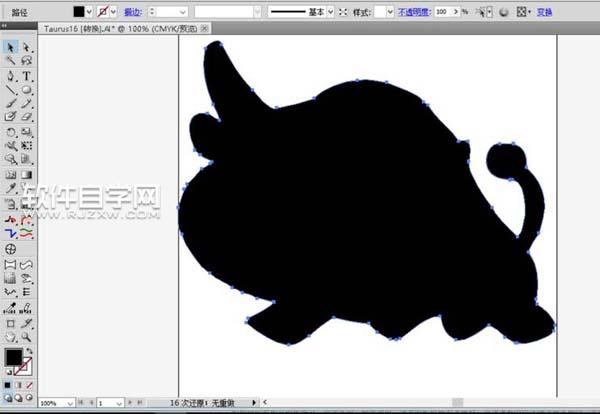Image resolution: width=600 pixels, height=414 pixels.
Task: Set paint mode to Gradient
Action: pyautogui.click(x=18, y=385)
